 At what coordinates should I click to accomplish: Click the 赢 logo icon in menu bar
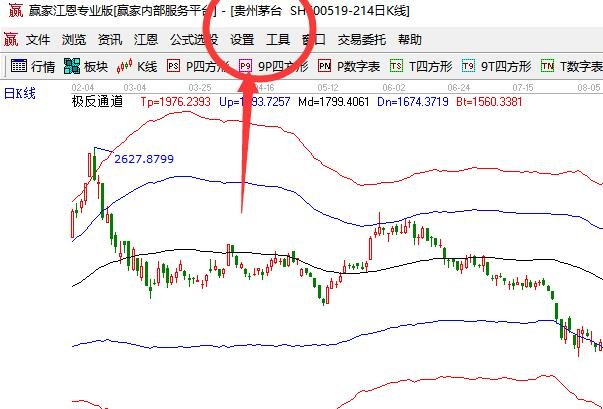click(11, 39)
